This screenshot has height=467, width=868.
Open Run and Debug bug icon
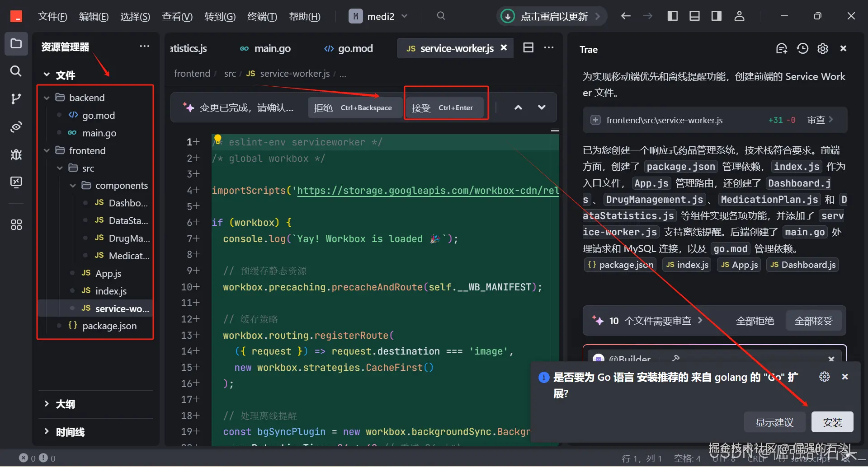pos(16,154)
